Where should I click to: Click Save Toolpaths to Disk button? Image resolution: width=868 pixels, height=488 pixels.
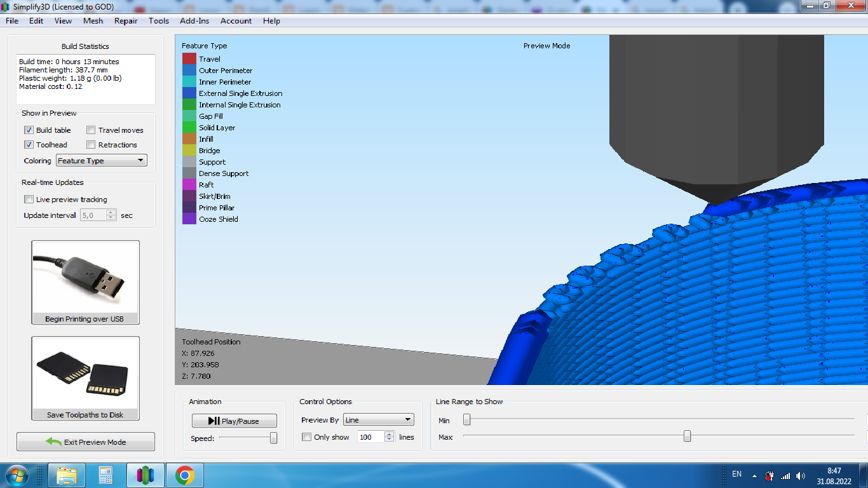pos(85,379)
